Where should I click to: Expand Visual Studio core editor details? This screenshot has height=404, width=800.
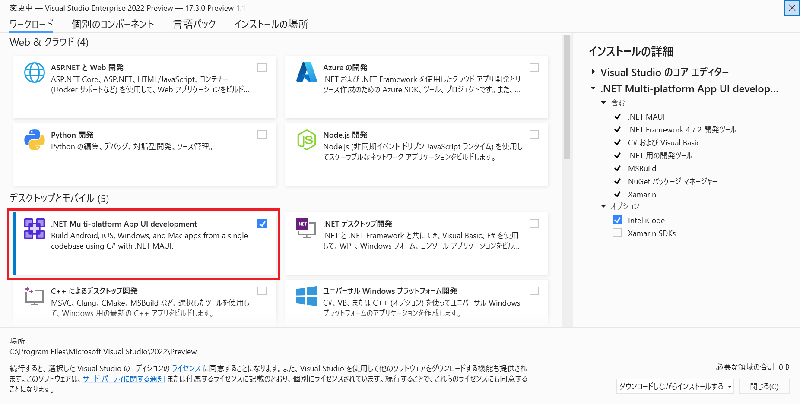pos(593,72)
